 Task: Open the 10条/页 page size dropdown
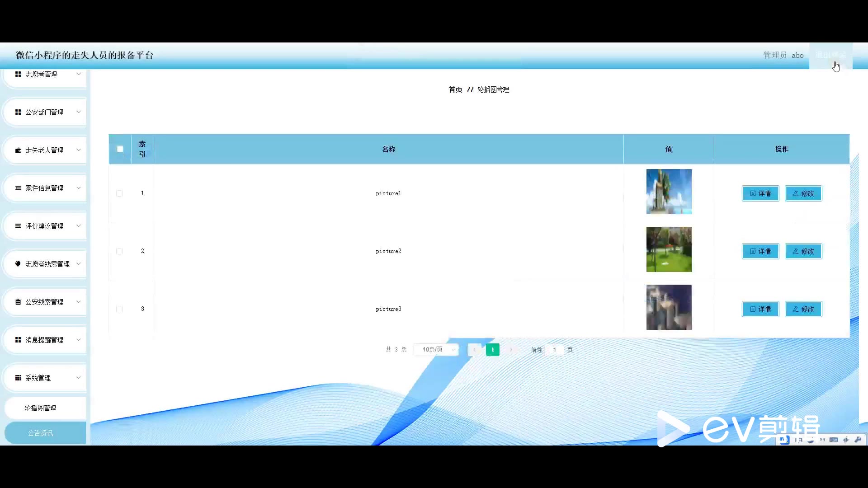pos(436,349)
